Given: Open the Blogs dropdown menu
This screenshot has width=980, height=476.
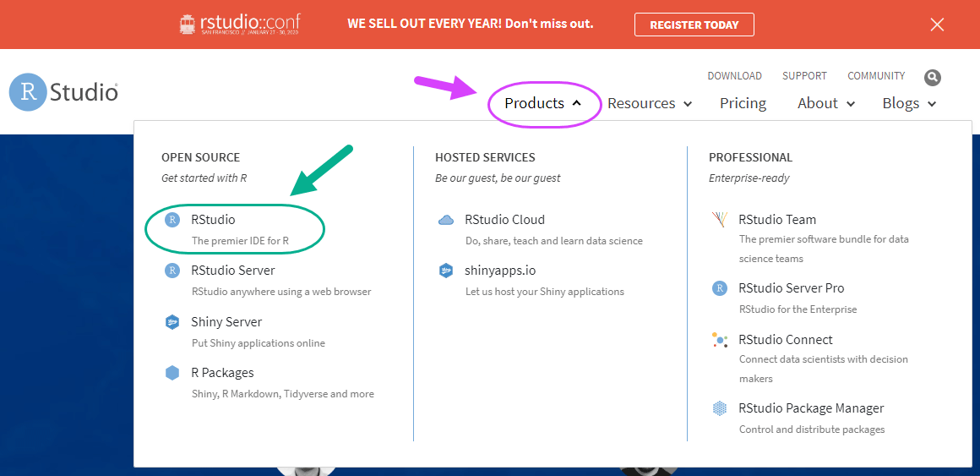Looking at the screenshot, I should [x=909, y=103].
